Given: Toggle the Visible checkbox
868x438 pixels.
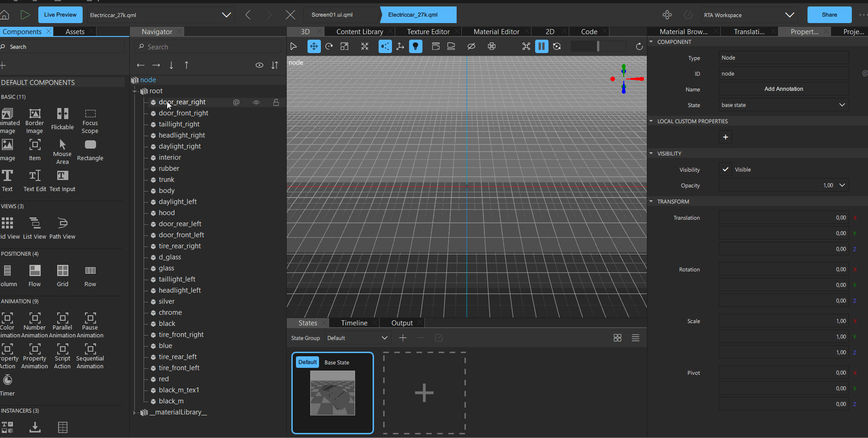Looking at the screenshot, I should (725, 169).
